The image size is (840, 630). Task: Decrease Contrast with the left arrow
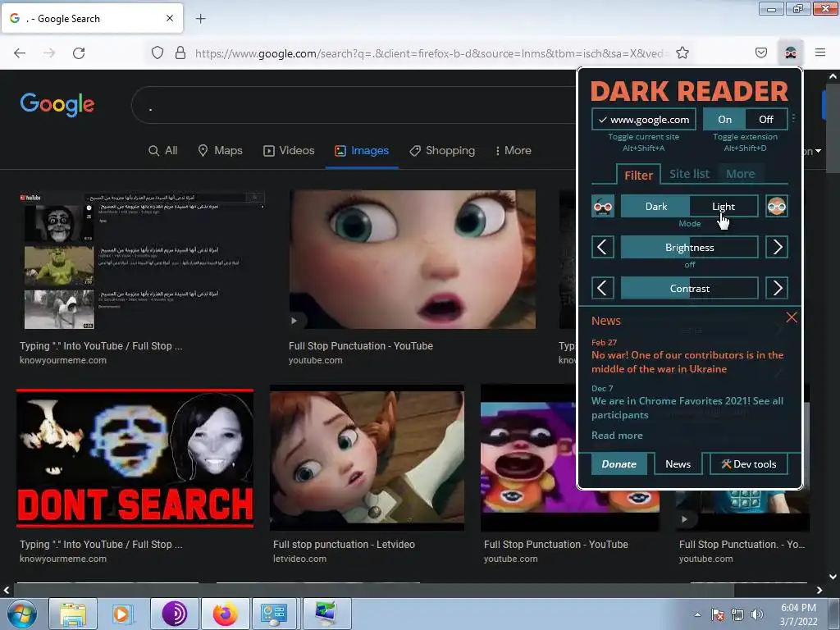(x=603, y=288)
